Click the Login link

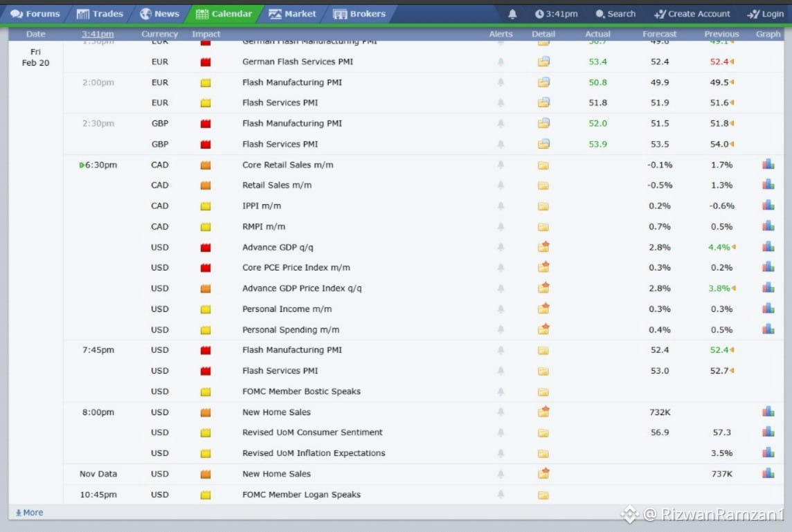pos(765,14)
